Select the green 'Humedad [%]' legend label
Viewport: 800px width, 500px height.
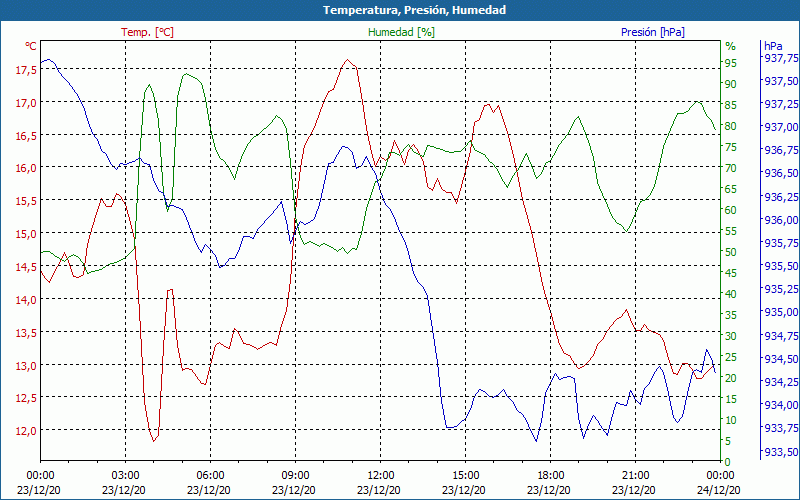click(401, 32)
